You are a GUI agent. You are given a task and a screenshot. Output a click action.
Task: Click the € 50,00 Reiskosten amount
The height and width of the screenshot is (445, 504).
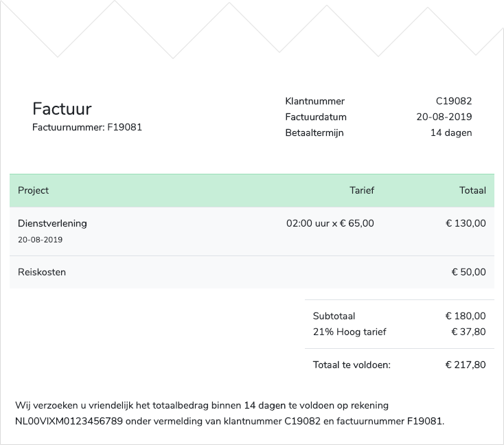(x=468, y=272)
